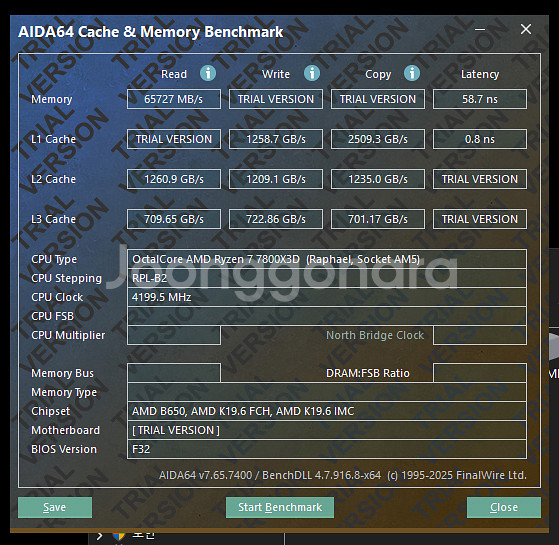Screen dimensions: 559x545
Task: Select L3 Cache write value 722.86 GB/s
Action: 276,219
